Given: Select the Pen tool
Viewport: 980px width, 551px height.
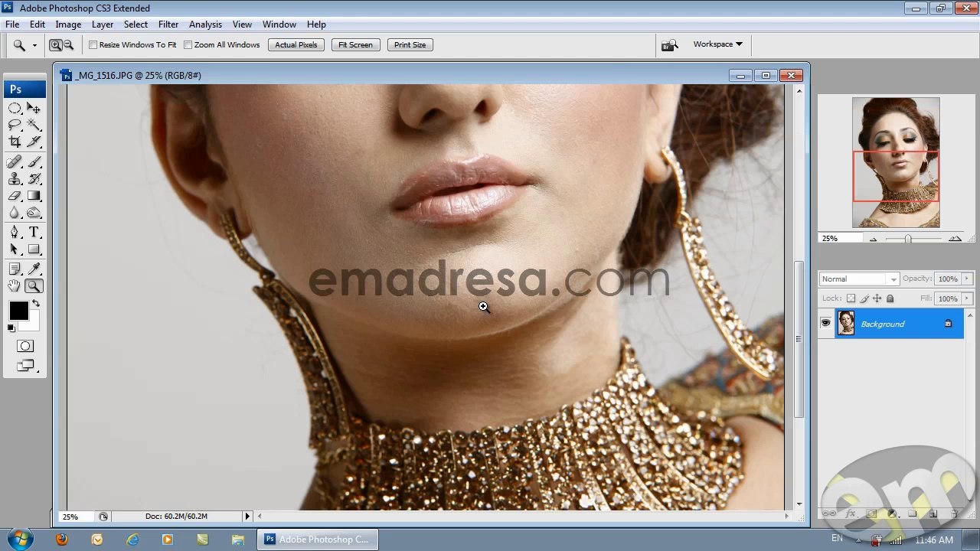Looking at the screenshot, I should [x=15, y=233].
